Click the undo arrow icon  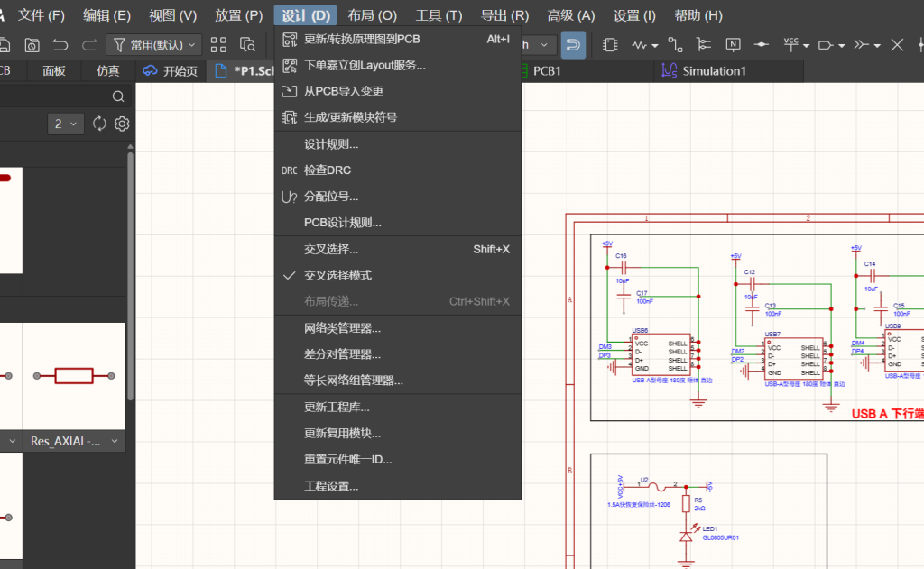click(x=60, y=45)
